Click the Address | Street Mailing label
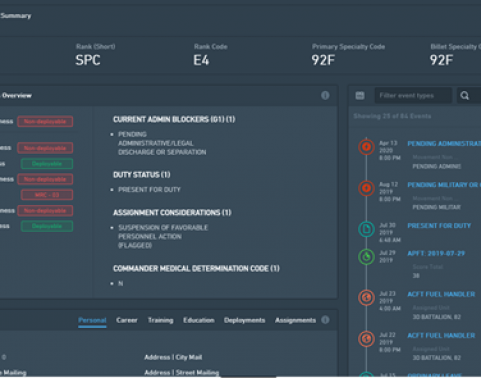 (x=182, y=373)
